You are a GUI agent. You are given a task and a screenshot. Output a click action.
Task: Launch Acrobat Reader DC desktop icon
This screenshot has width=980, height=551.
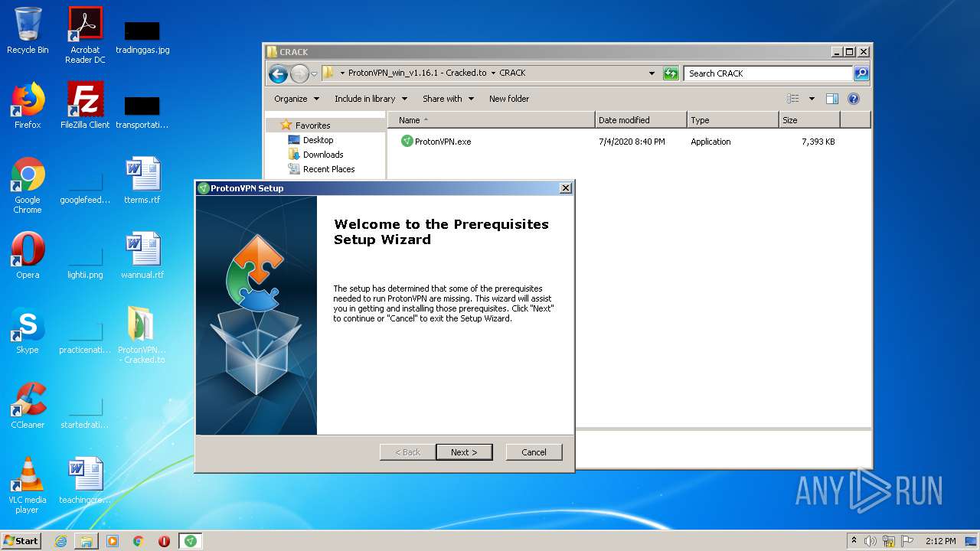click(x=85, y=35)
